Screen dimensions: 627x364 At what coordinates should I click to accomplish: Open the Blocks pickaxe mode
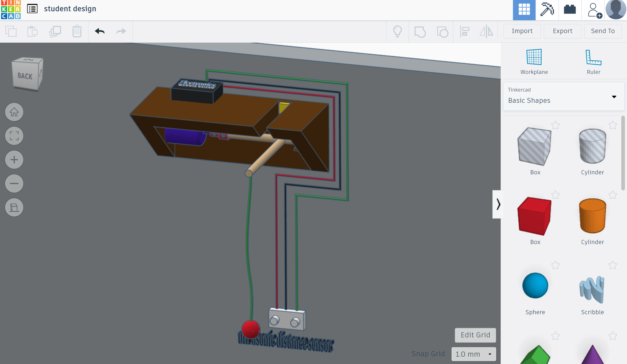(547, 10)
